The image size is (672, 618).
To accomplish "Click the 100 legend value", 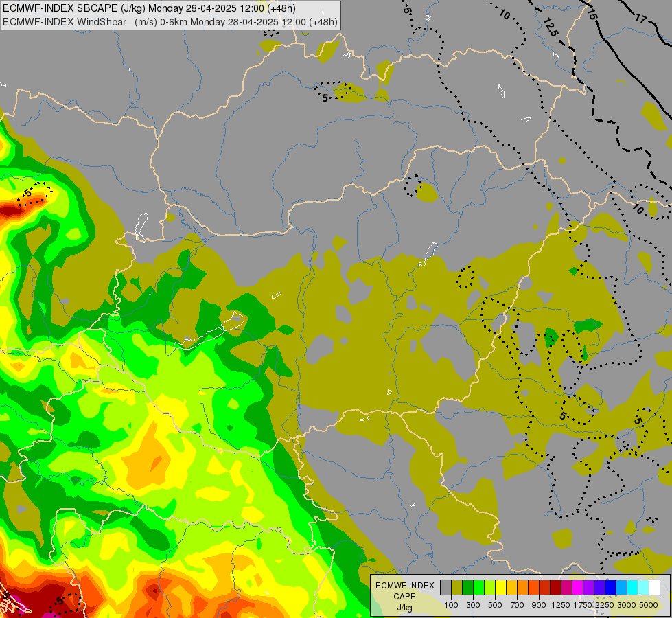I will [451, 605].
